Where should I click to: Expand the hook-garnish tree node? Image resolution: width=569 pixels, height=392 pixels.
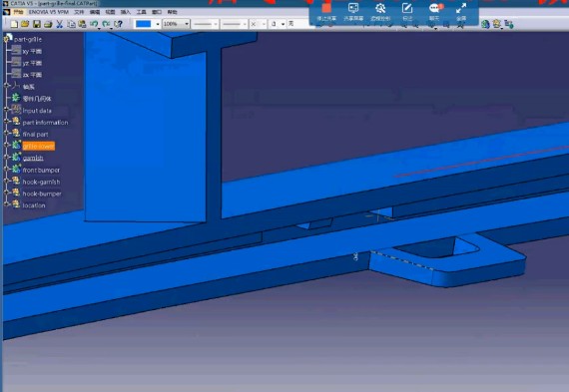(6, 182)
